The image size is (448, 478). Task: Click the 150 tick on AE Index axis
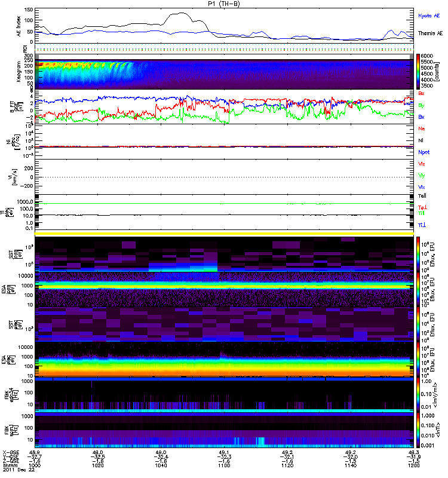28,10
